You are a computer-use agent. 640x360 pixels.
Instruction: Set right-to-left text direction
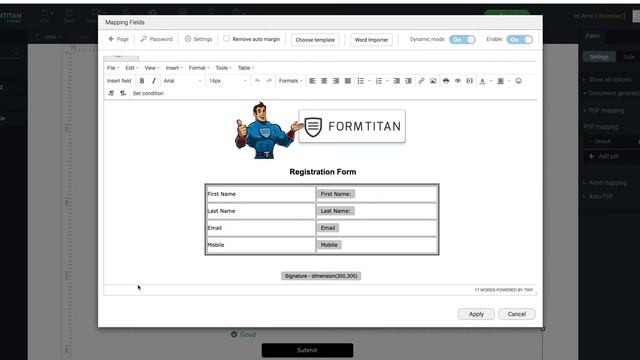[x=123, y=93]
